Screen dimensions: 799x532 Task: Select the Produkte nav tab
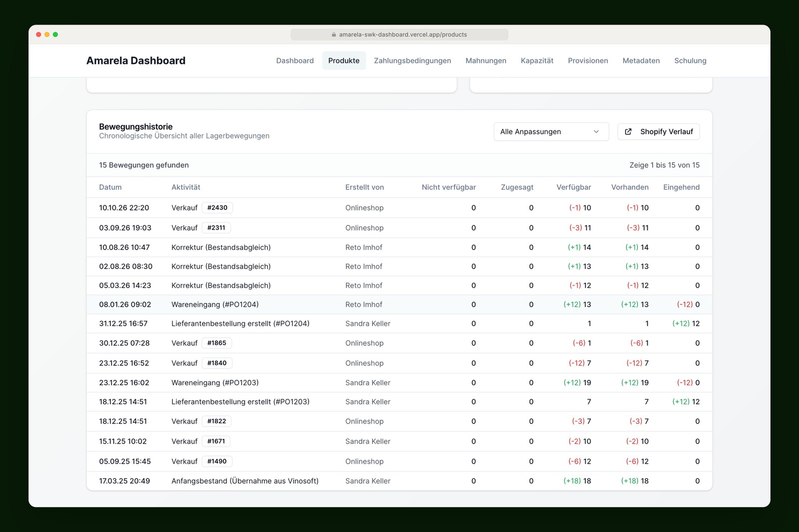(x=344, y=61)
